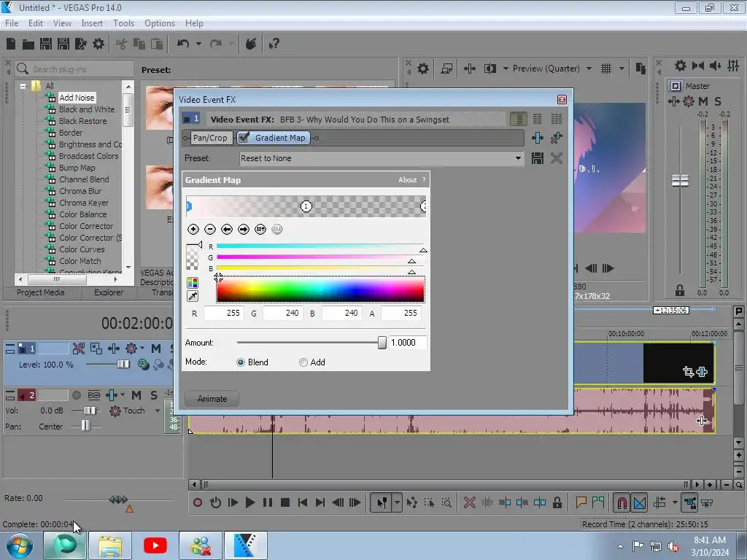Screen dimensions: 747x560
Task: Open audio track Touch automation dropdown
Action: pos(158,411)
